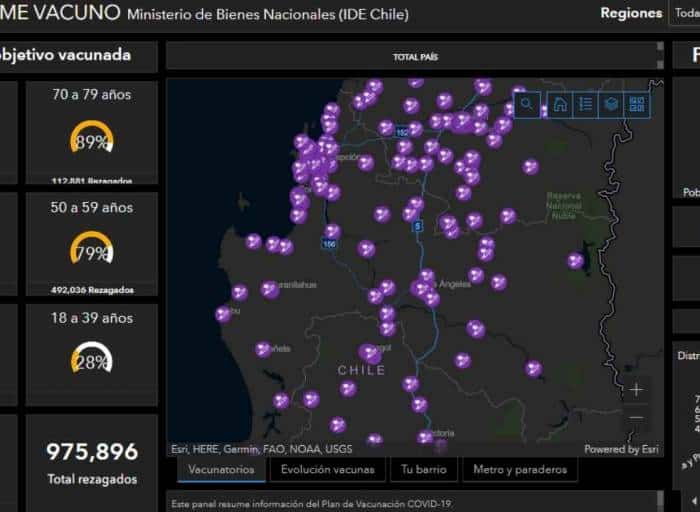This screenshot has width=700, height=512.
Task: Switch to the Vacunatorios tab
Action: coord(221,469)
